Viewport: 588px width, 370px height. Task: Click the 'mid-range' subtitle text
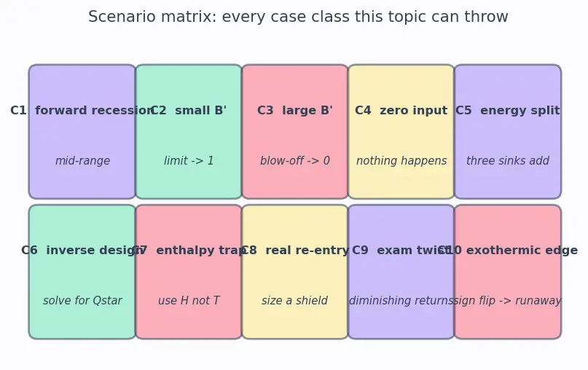[x=82, y=161]
